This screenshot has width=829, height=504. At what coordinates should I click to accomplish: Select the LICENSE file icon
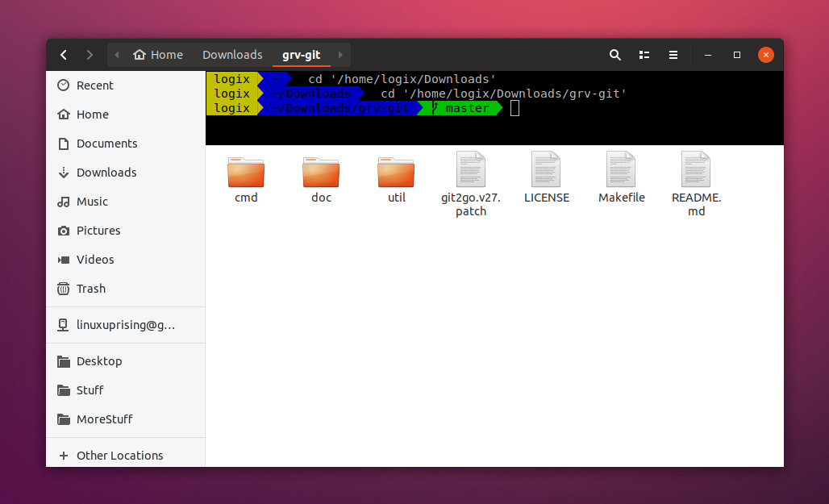click(x=546, y=169)
